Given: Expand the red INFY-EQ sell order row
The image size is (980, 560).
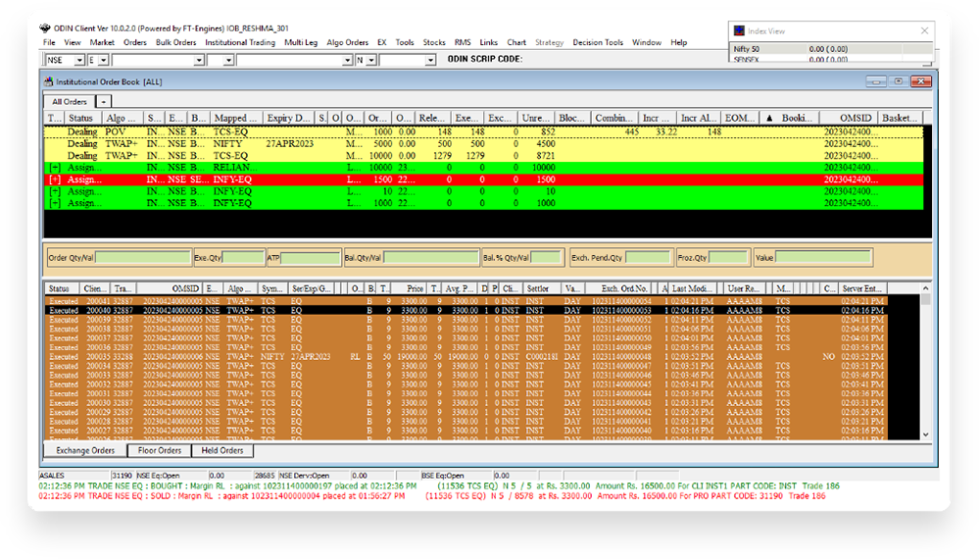Looking at the screenshot, I should coord(55,179).
